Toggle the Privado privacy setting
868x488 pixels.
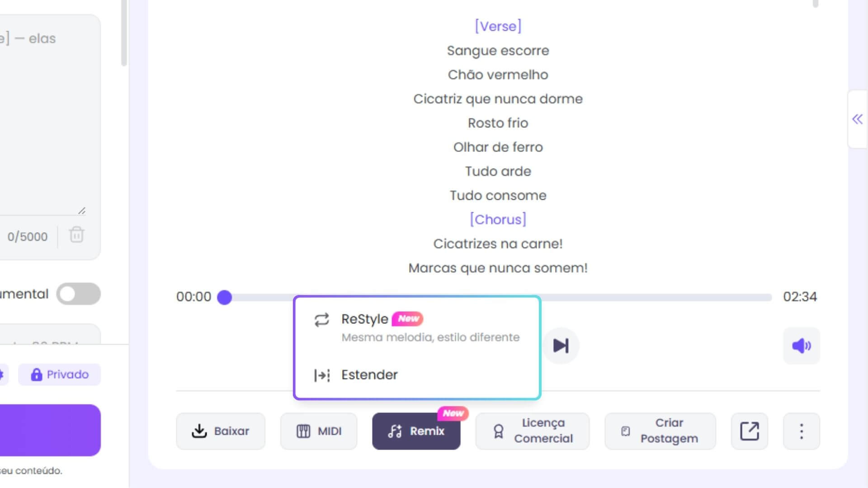point(59,374)
